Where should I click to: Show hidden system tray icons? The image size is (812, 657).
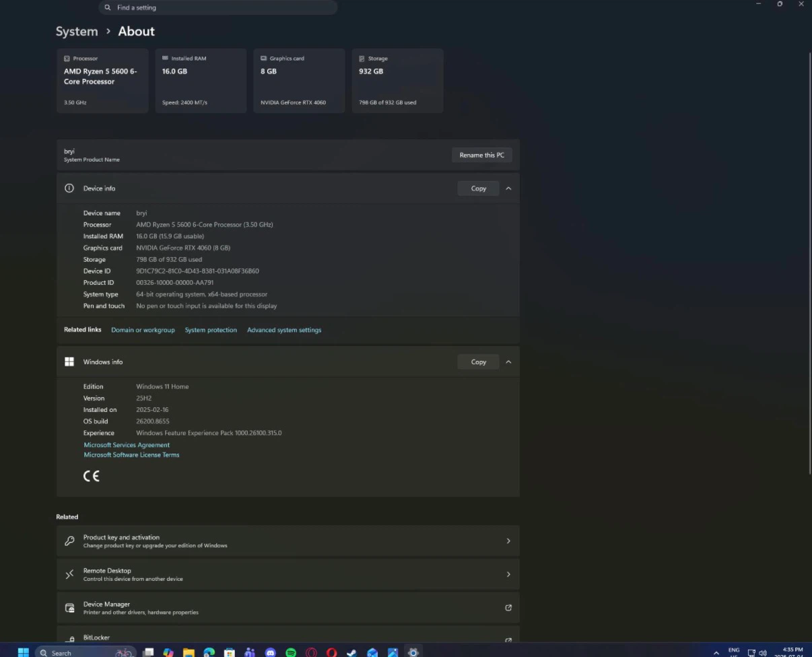pyautogui.click(x=716, y=652)
